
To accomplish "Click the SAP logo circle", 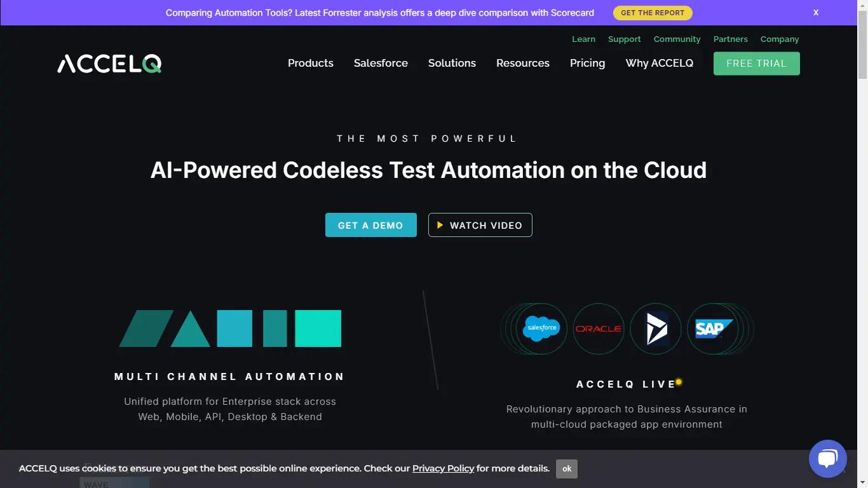I will coord(712,329).
